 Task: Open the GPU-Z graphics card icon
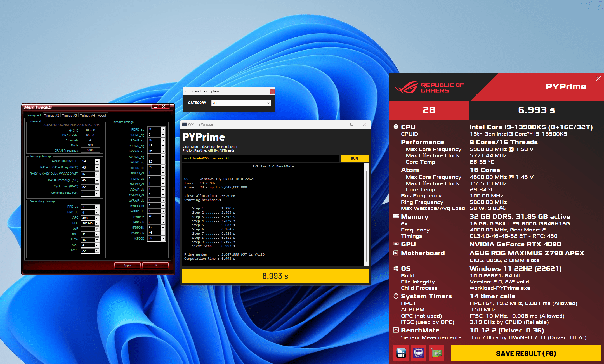(436, 353)
